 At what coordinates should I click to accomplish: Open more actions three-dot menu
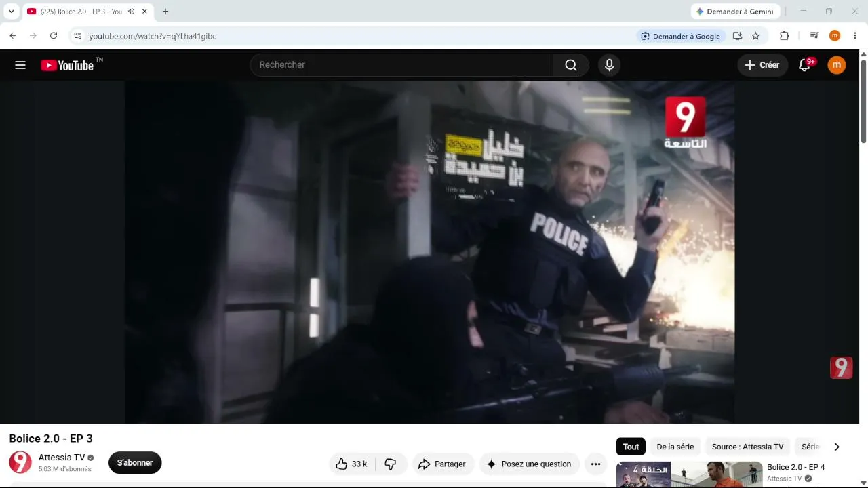(x=595, y=464)
